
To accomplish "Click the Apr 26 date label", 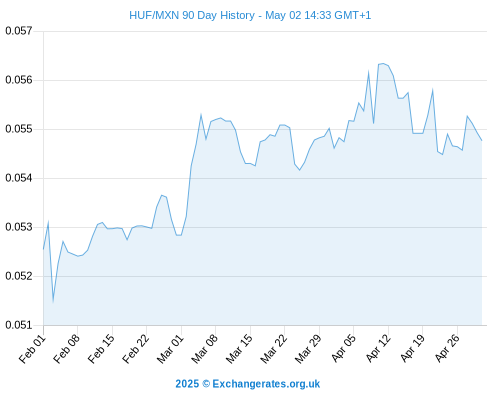I will (447, 348).
